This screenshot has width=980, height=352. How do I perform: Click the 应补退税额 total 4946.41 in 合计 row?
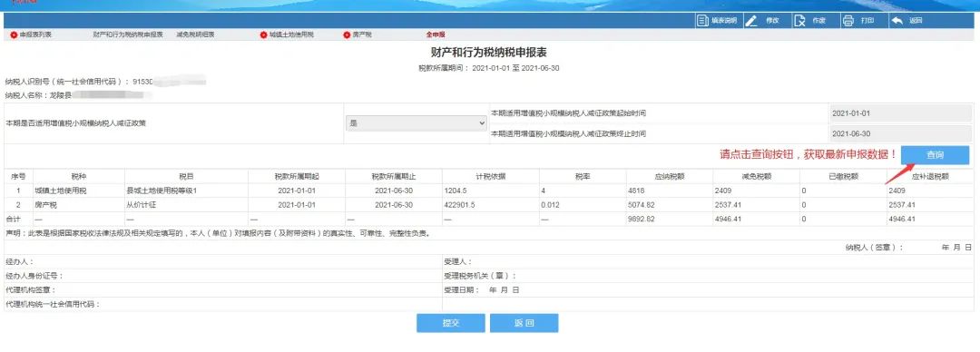pyautogui.click(x=903, y=219)
